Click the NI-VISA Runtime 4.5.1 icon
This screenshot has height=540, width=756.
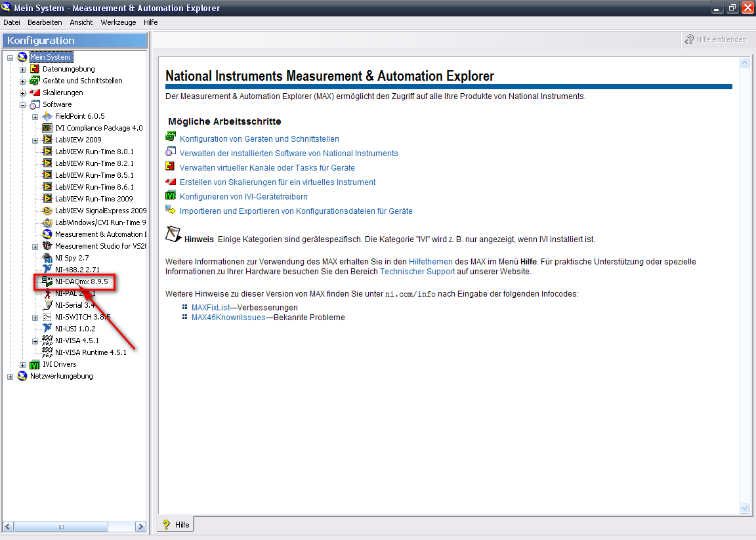tap(47, 352)
